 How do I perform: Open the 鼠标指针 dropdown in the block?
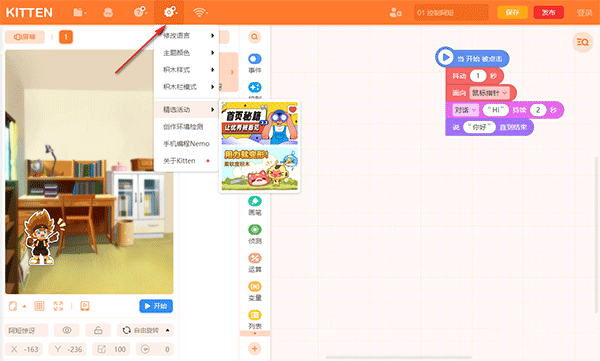[490, 93]
